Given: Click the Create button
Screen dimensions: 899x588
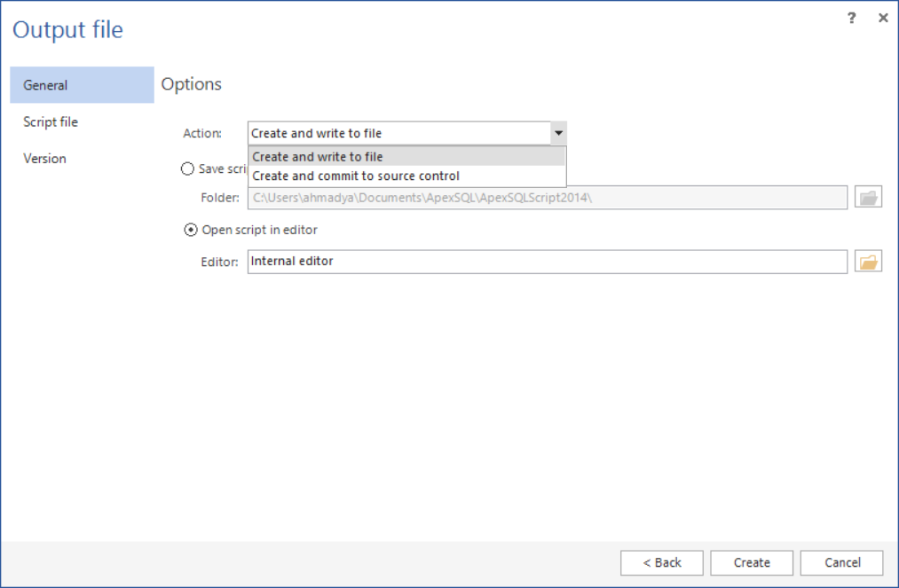Looking at the screenshot, I should coord(752,562).
